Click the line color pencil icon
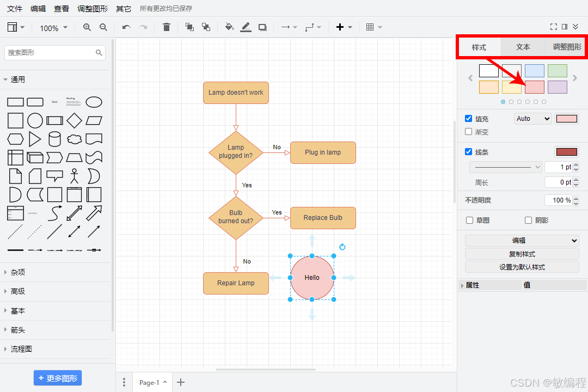 [x=246, y=27]
